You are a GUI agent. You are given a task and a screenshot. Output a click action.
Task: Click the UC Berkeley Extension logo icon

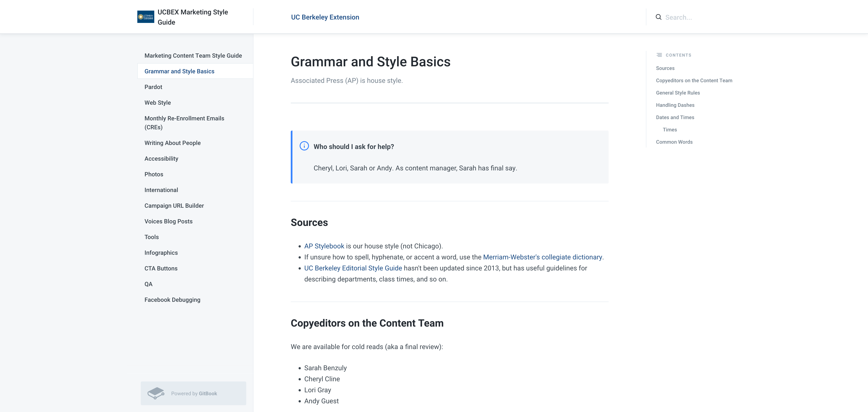tap(146, 17)
